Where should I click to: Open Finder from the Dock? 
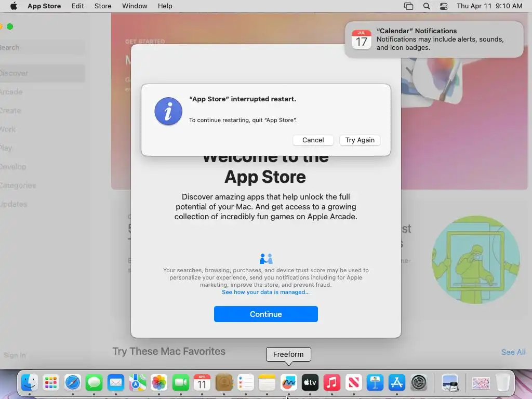coord(30,383)
